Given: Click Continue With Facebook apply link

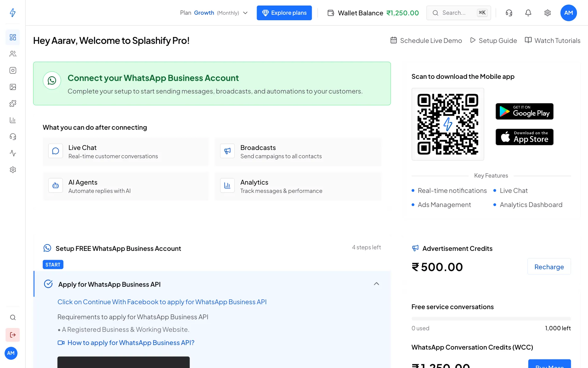Looking at the screenshot, I should 162,302.
